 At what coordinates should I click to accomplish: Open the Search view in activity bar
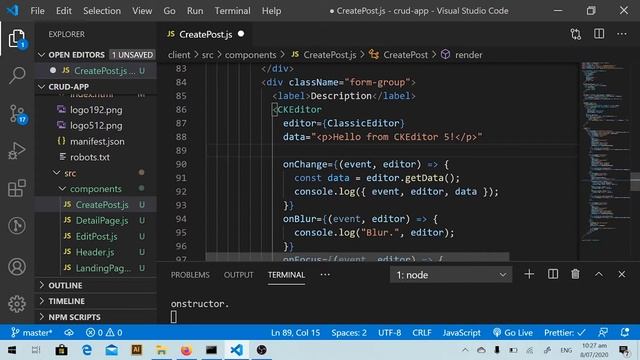pos(17,76)
